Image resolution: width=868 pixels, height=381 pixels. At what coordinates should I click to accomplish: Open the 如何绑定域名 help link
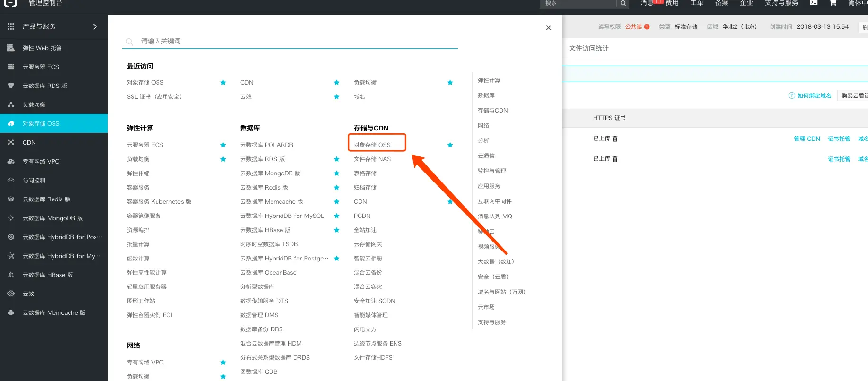tap(814, 95)
